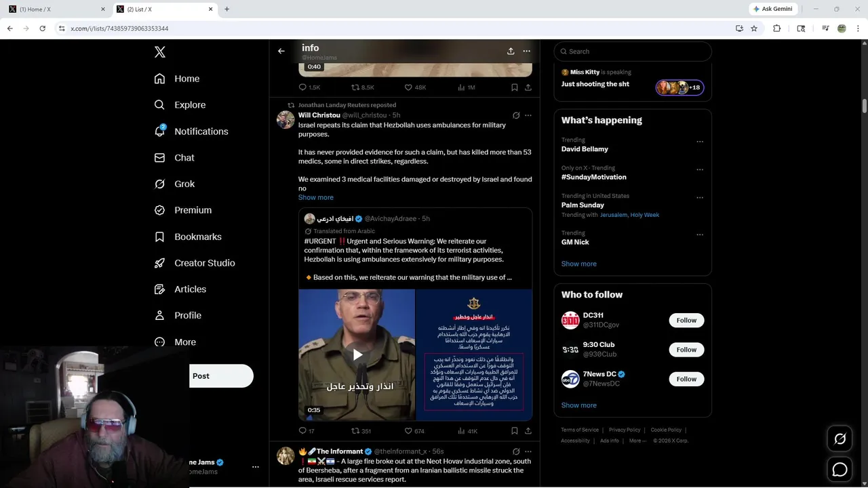Expand the More menu in the sidebar
Screen dimensions: 868x488
tap(175, 342)
